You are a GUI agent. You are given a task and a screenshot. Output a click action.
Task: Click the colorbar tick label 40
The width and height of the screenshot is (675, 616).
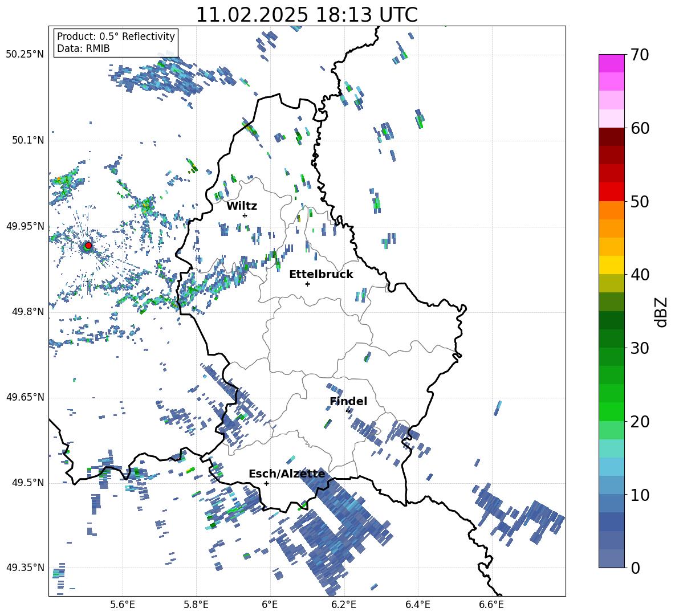pyautogui.click(x=640, y=275)
